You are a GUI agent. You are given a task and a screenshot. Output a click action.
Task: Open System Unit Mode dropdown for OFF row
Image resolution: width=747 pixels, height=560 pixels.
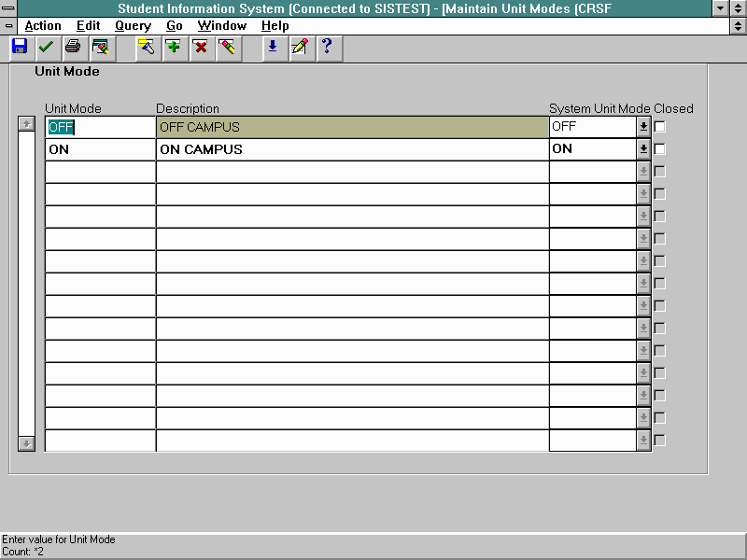pyautogui.click(x=643, y=126)
